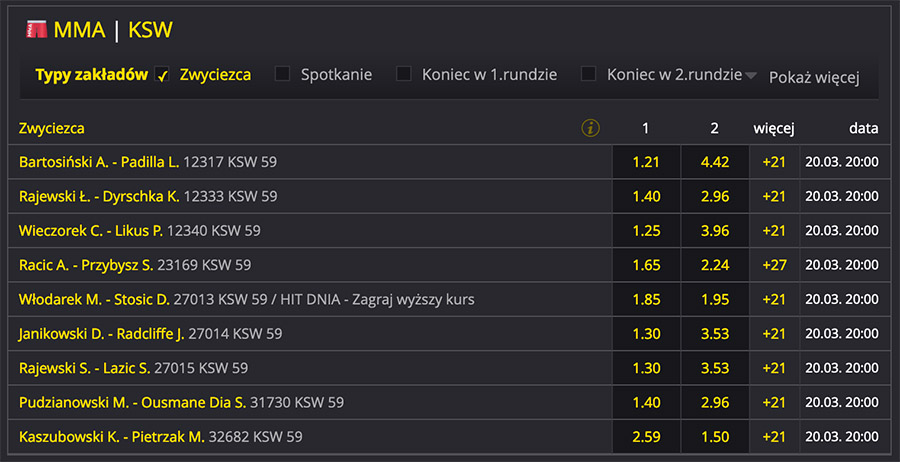
Task: Show +21 more bets for Bartosiński - Padilla
Action: pyautogui.click(x=774, y=162)
